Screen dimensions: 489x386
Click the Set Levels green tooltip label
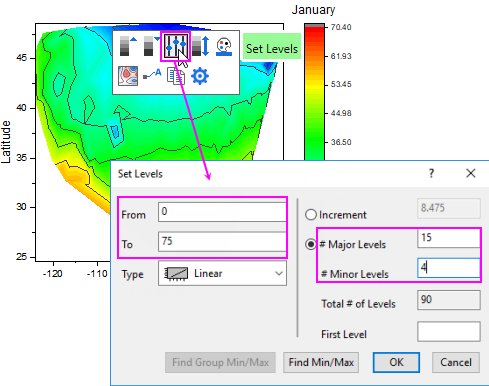pyautogui.click(x=272, y=46)
